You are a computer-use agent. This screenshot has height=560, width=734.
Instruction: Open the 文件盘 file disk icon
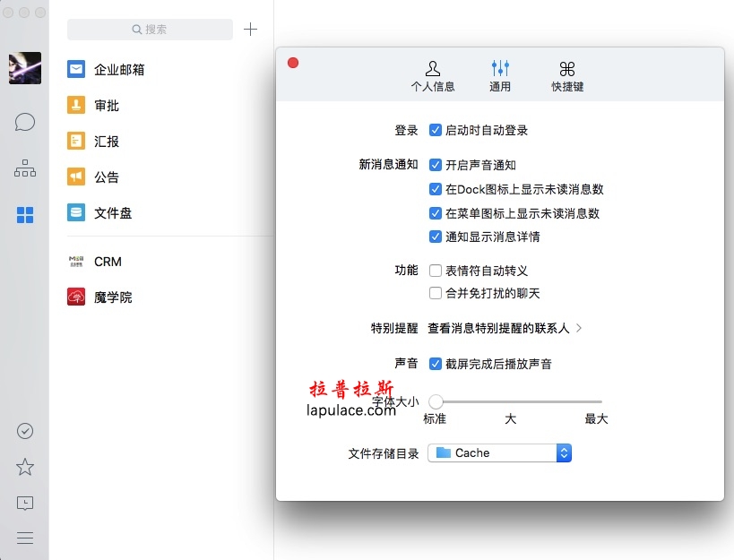pyautogui.click(x=76, y=212)
